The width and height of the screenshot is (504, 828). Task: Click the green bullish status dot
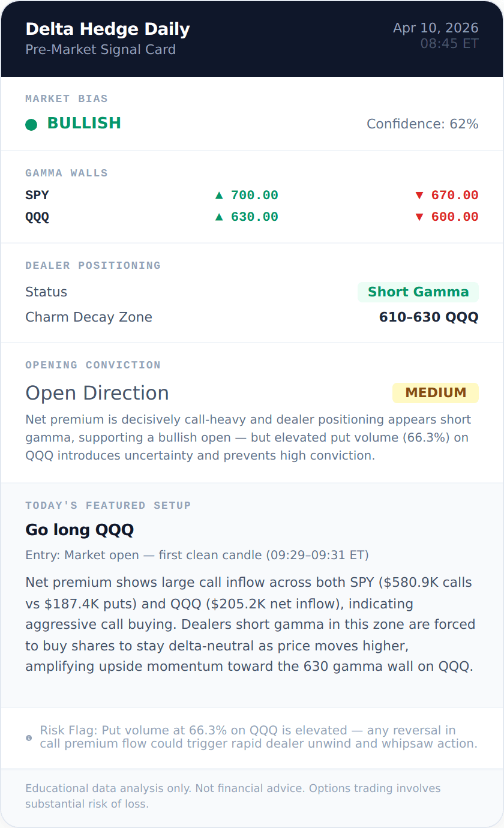pyautogui.click(x=31, y=124)
